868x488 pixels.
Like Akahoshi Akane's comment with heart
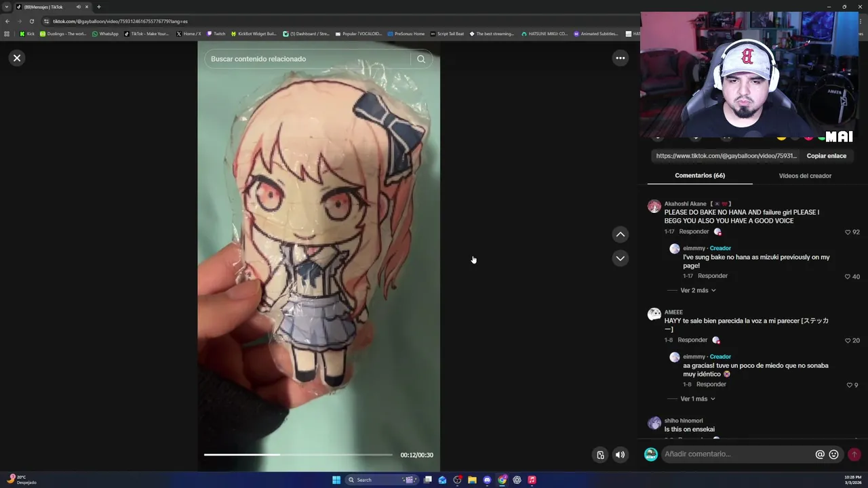[x=848, y=232]
